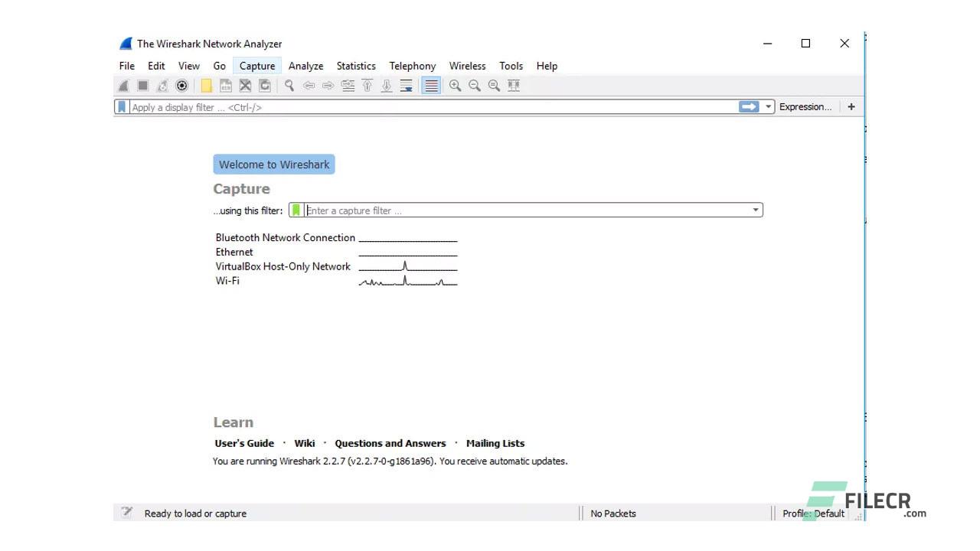Toggle the Colorize packets toolbar button

pos(431,86)
